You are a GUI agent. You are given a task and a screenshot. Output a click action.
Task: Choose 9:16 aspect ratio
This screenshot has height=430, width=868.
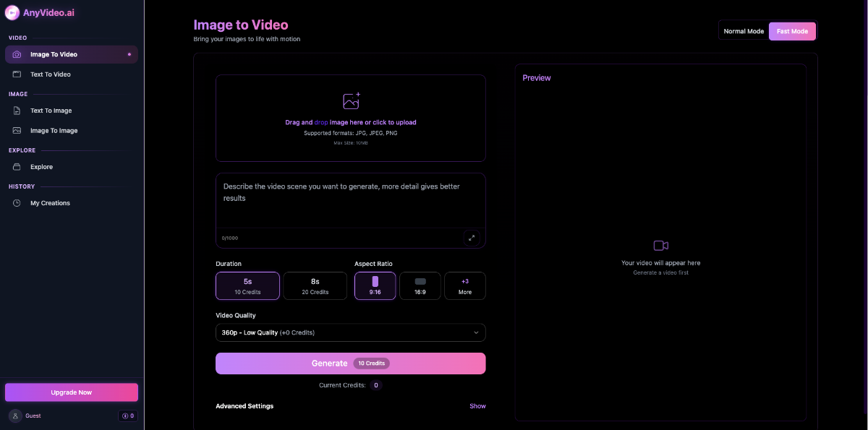(375, 285)
